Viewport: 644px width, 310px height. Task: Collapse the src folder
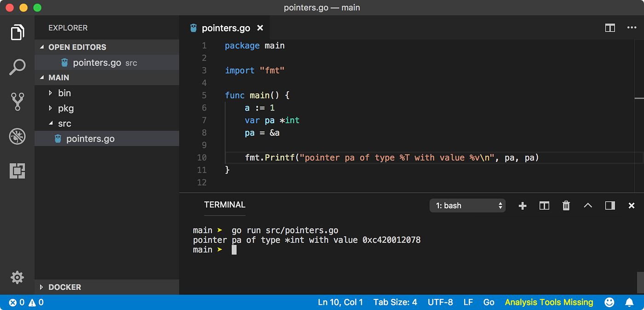107,123
